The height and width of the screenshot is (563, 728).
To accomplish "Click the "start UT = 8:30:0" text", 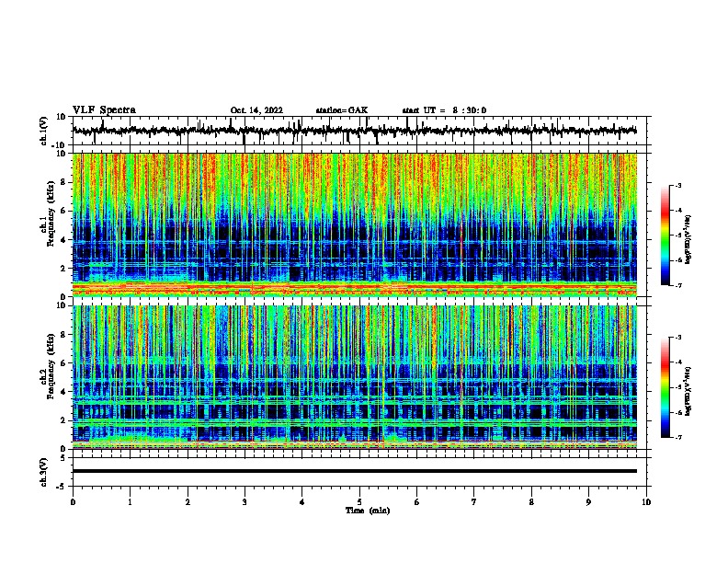I will 444,110.
